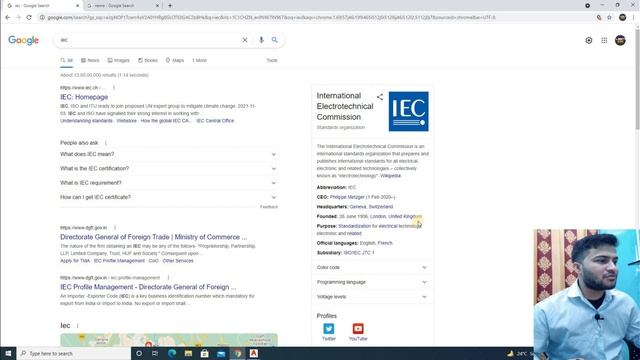The height and width of the screenshot is (360, 640).
Task: Start voice search with the microphone icon
Action: click(261, 40)
